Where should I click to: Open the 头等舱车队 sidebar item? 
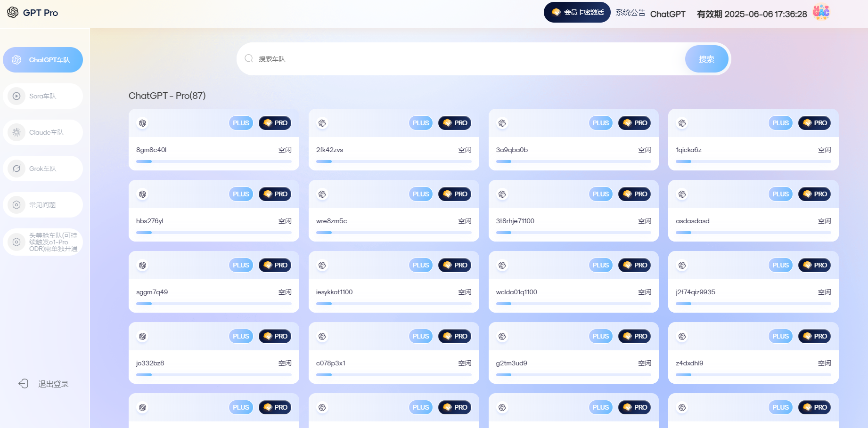(43, 242)
